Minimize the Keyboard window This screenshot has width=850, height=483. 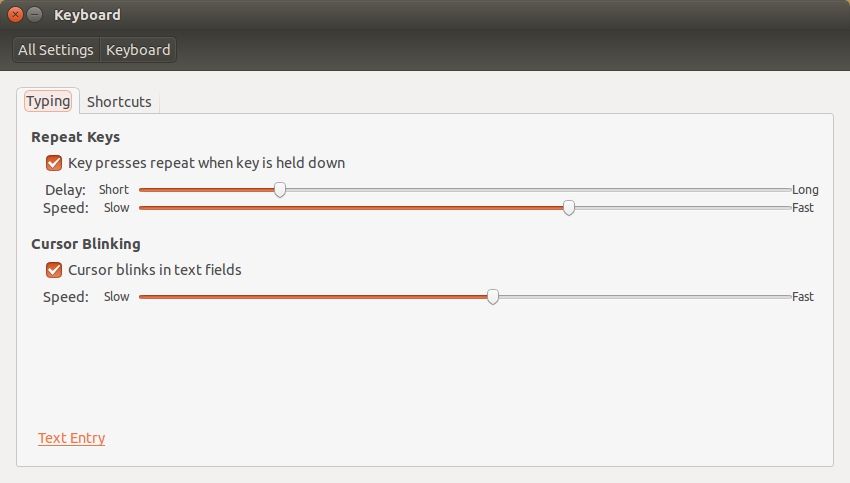click(35, 15)
